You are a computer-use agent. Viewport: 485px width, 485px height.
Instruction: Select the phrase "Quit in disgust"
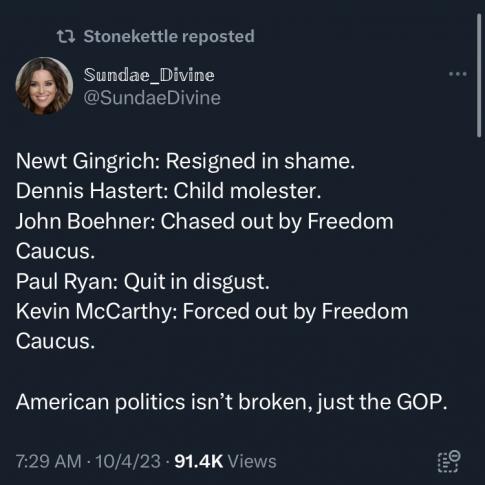coord(194,282)
